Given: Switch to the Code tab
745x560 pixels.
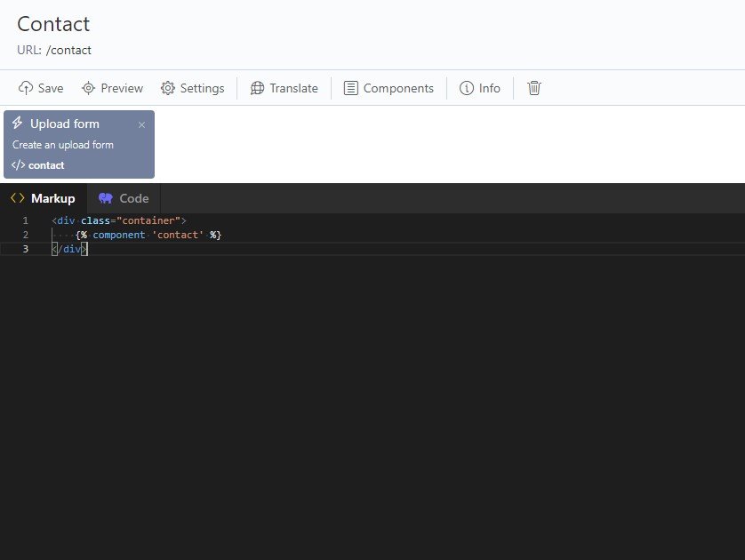Looking at the screenshot, I should 124,198.
